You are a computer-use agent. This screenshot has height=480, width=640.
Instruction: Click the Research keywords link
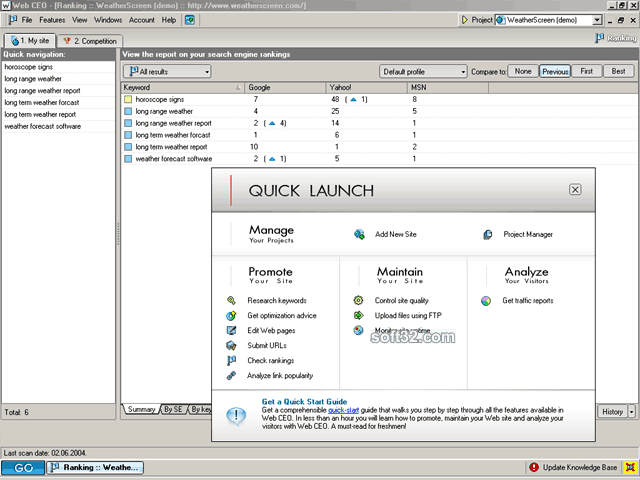(277, 300)
